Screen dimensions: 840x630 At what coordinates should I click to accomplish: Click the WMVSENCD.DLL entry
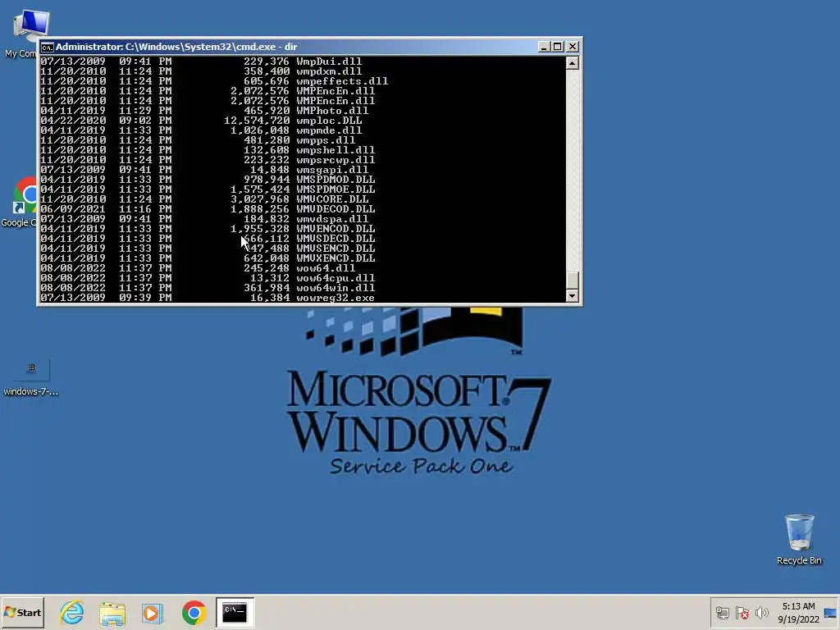click(336, 249)
